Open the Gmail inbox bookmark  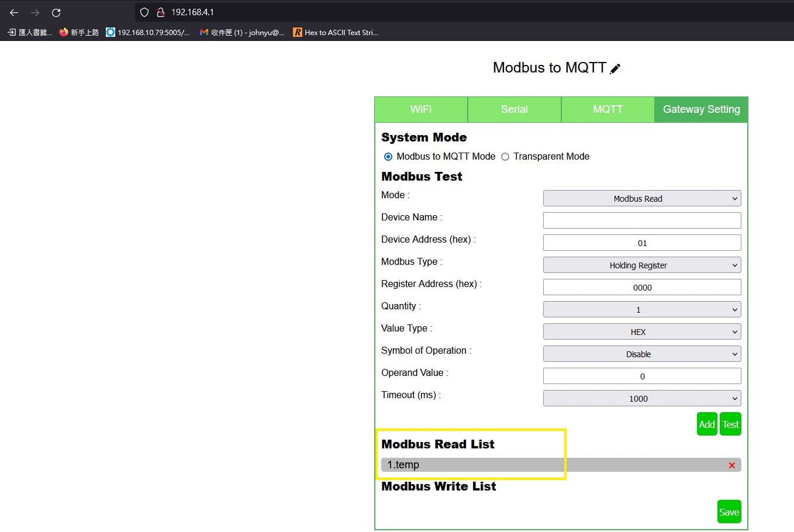tap(242, 33)
